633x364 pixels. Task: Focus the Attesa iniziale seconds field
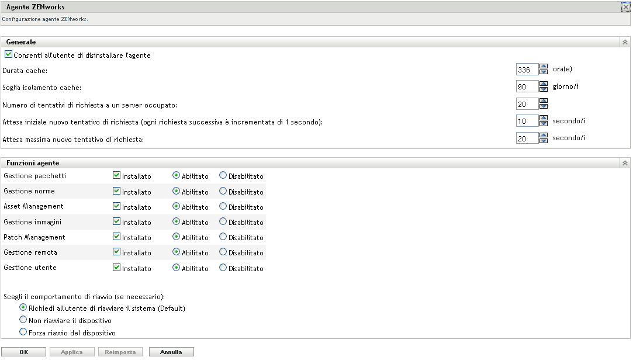[527, 121]
